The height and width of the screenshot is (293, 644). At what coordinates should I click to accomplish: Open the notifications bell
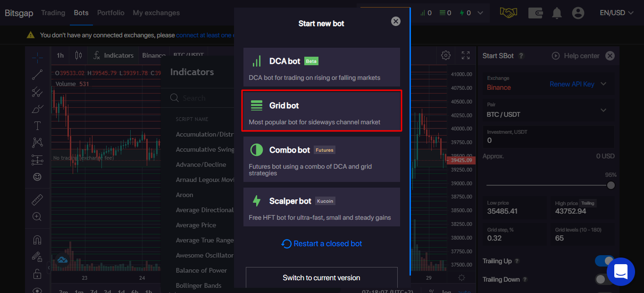click(x=557, y=13)
